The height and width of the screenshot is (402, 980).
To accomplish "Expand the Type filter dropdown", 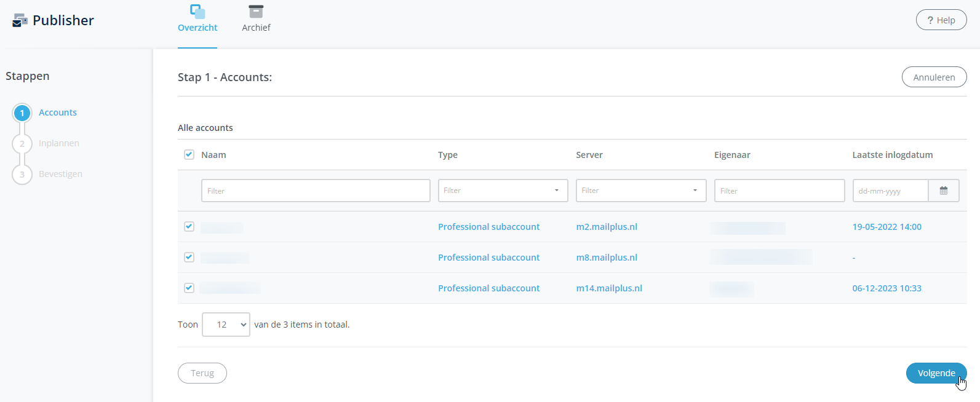I will (503, 191).
